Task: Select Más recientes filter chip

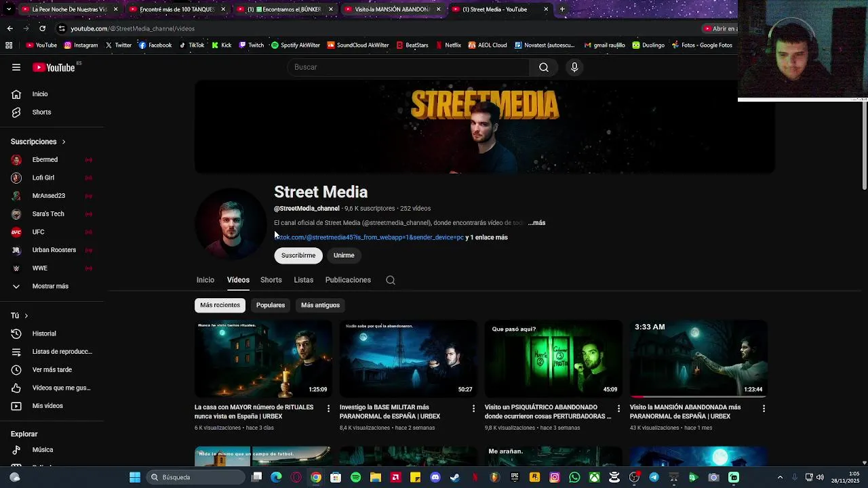Action: [x=220, y=305]
